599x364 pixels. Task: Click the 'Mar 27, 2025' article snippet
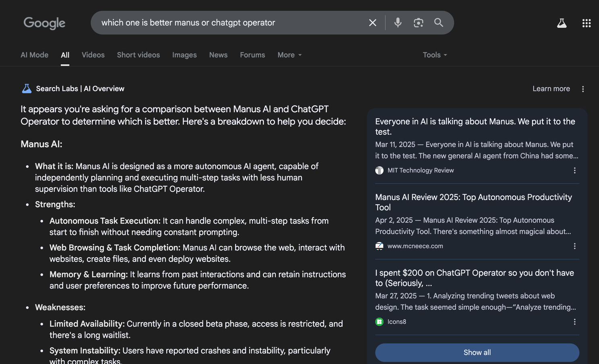tap(476, 301)
